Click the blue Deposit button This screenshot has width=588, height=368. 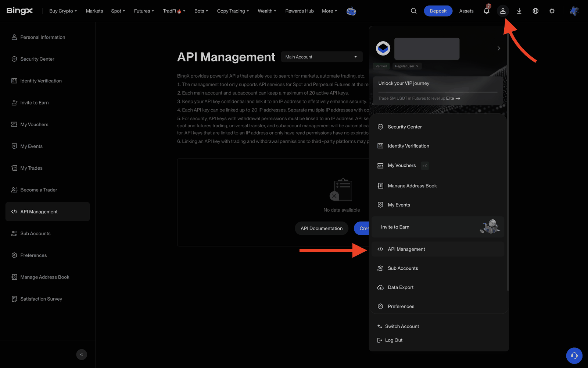click(x=438, y=11)
